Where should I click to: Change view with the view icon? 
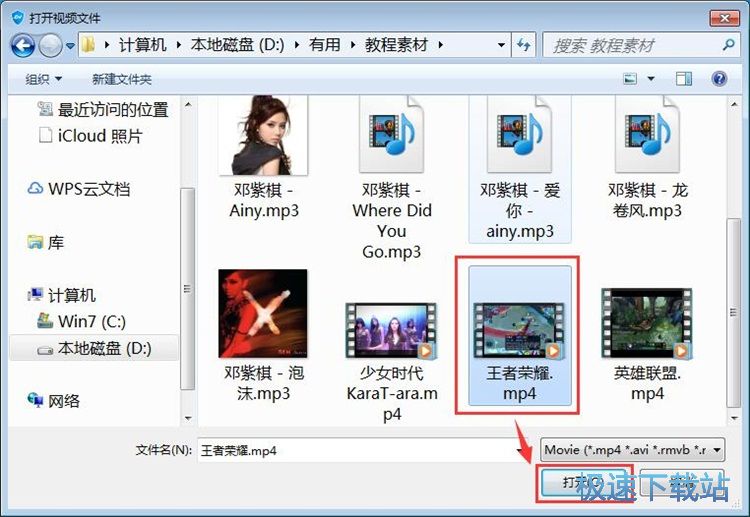coord(630,78)
